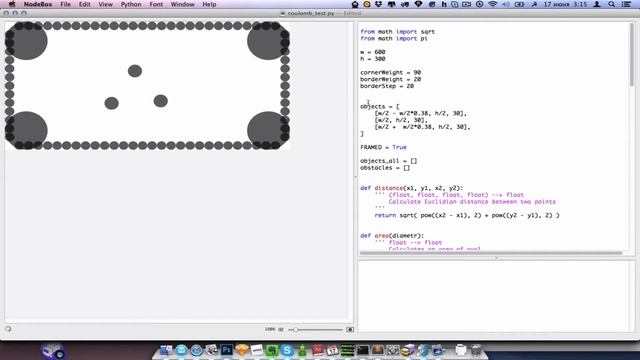Open Terminal from the Dock
Viewport: 640px width, 360px height.
[x=362, y=350]
